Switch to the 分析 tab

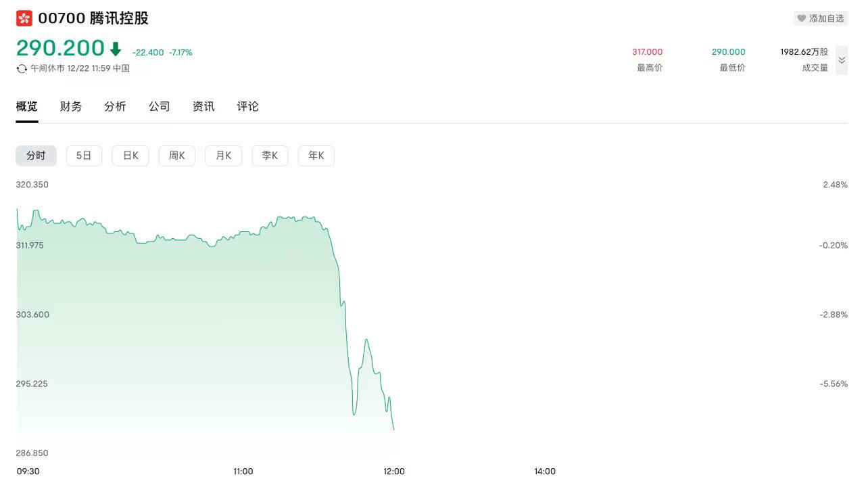tap(115, 106)
